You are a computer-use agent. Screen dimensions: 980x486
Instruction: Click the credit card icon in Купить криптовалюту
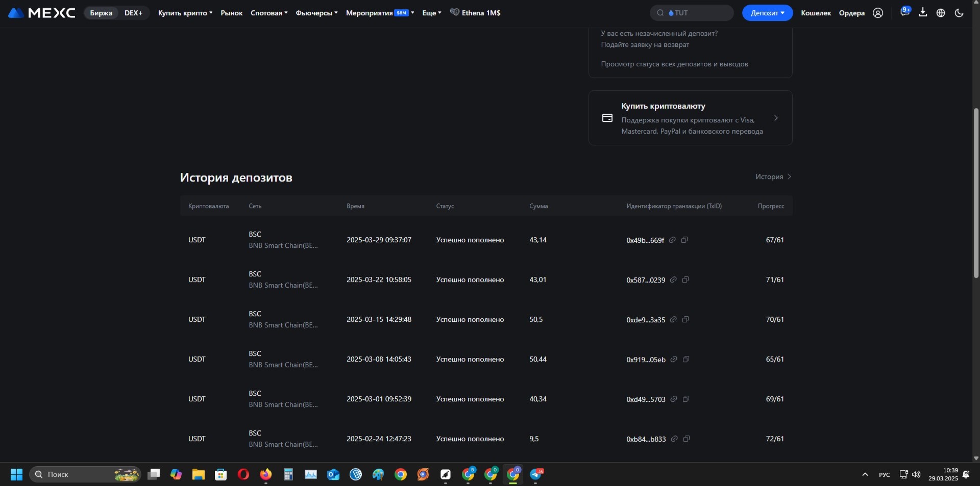pos(607,118)
